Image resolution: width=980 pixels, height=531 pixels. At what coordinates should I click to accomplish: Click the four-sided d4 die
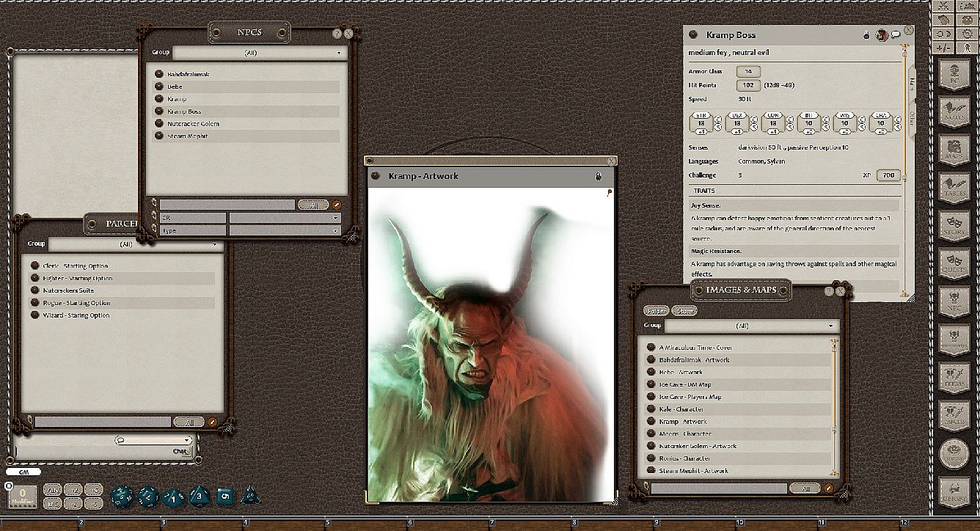point(250,496)
